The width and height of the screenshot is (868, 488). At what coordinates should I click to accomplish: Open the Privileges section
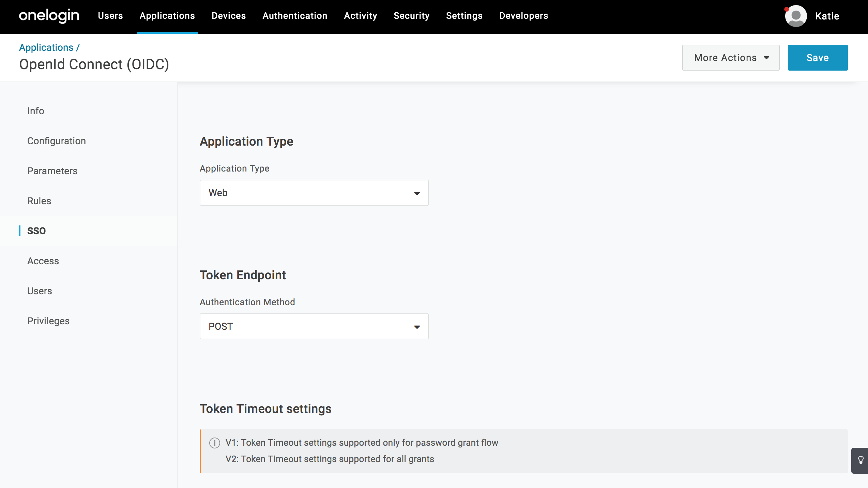pos(48,321)
